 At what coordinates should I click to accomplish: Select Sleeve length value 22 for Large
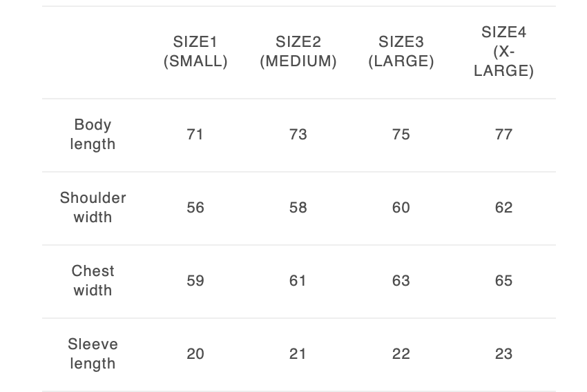tap(401, 354)
